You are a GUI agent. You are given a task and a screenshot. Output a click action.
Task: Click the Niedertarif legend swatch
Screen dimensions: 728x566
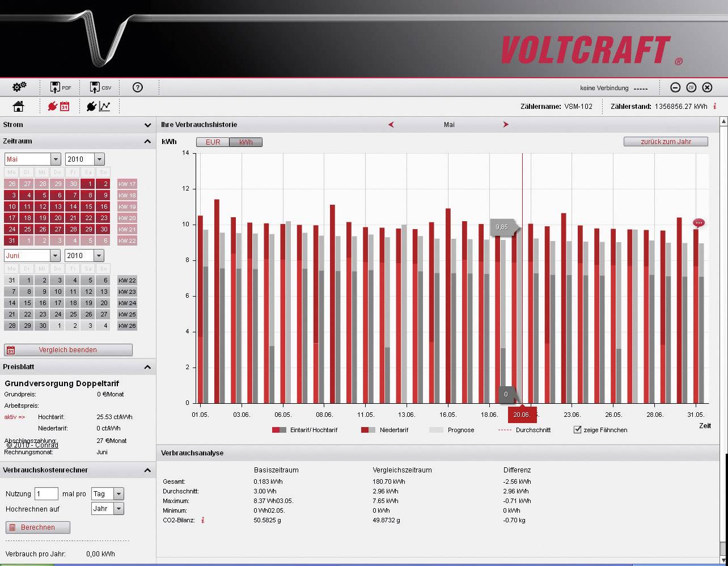pyautogui.click(x=368, y=430)
